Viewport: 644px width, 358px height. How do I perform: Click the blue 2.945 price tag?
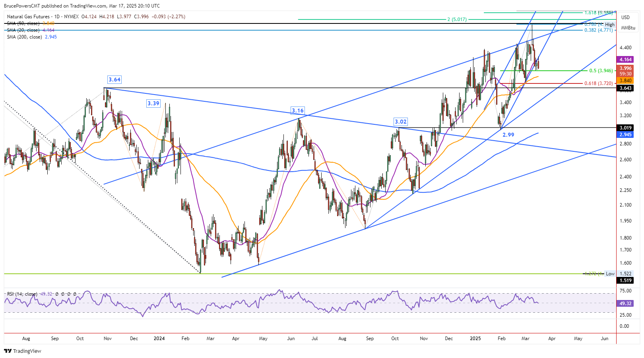[x=625, y=135]
